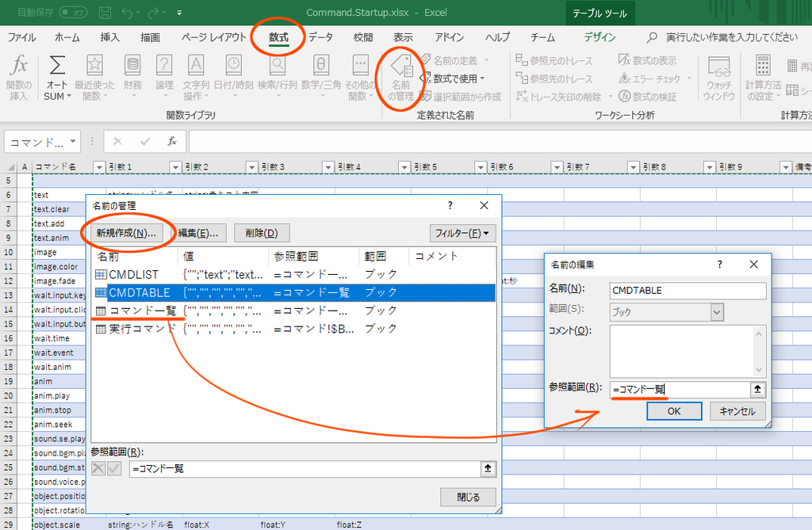Switch to the 挿入 tab
Viewport: 812px width, 530px height.
[109, 37]
